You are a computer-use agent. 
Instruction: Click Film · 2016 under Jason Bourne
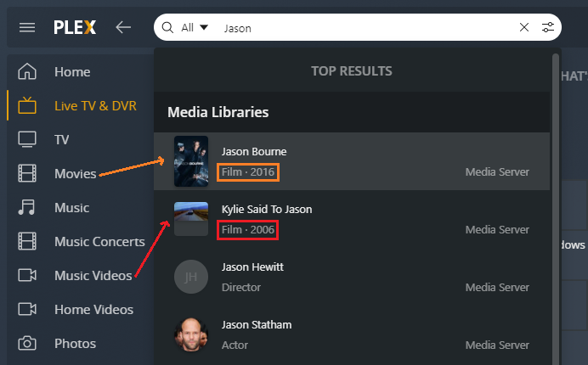(248, 172)
